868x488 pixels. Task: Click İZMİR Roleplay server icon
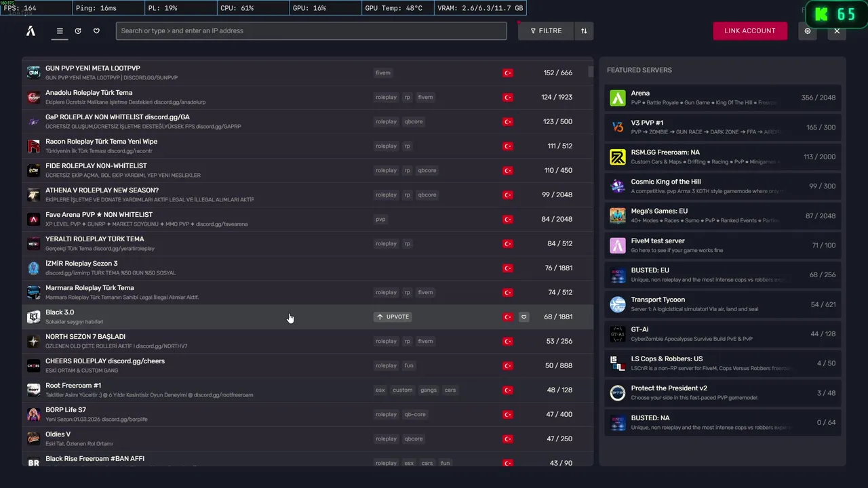pos(33,268)
